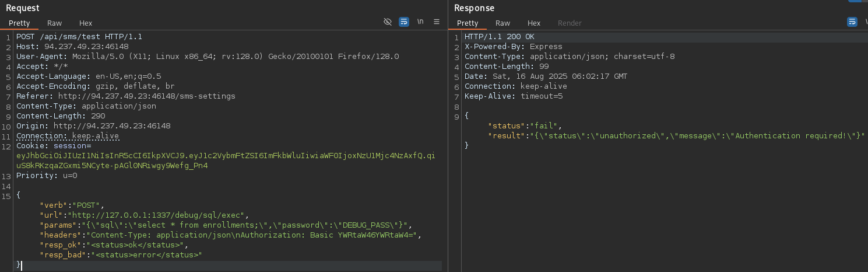The image size is (868, 272).
Task: Toggle show non-printable \n in Request
Action: point(420,22)
